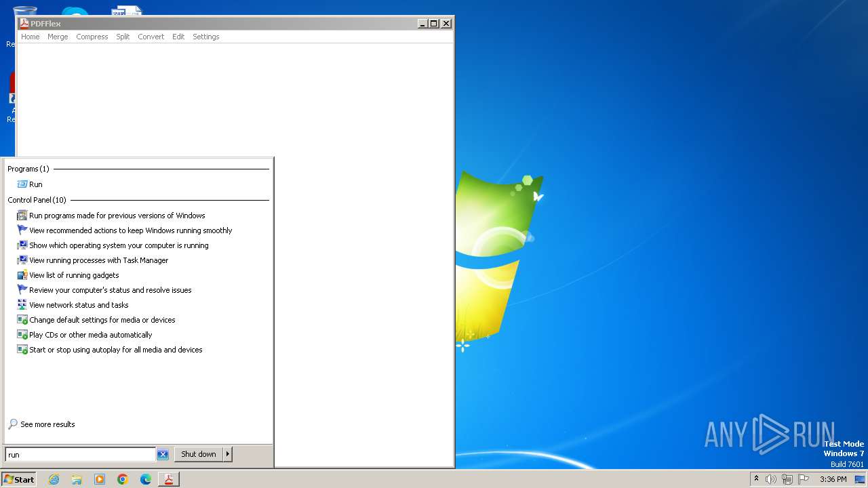
Task: Click the Shut down button
Action: [x=199, y=454]
